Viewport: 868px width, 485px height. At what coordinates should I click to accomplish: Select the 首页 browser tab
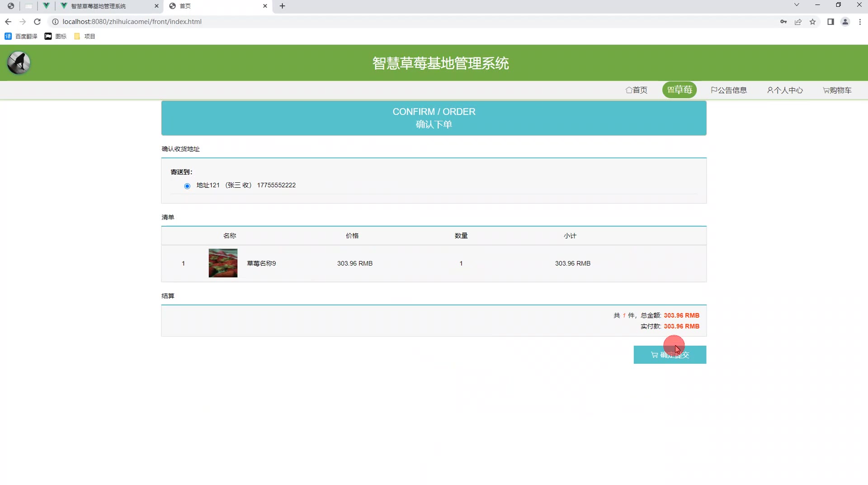tap(218, 6)
